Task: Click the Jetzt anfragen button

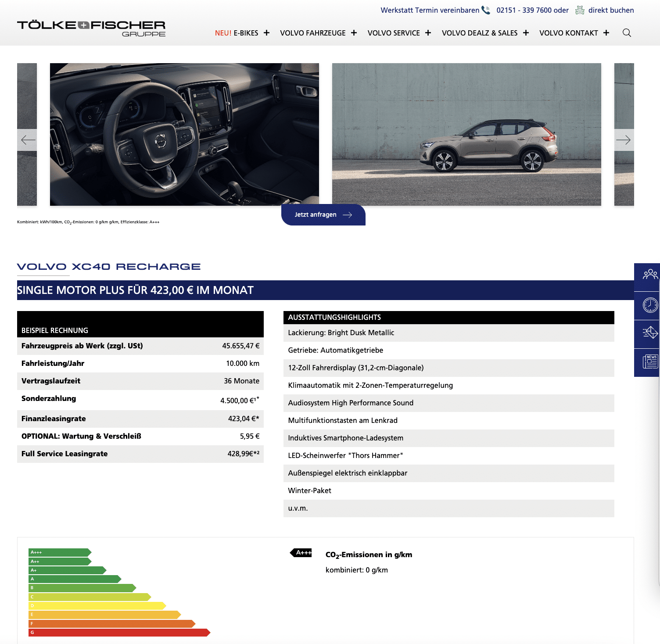Action: (x=323, y=215)
